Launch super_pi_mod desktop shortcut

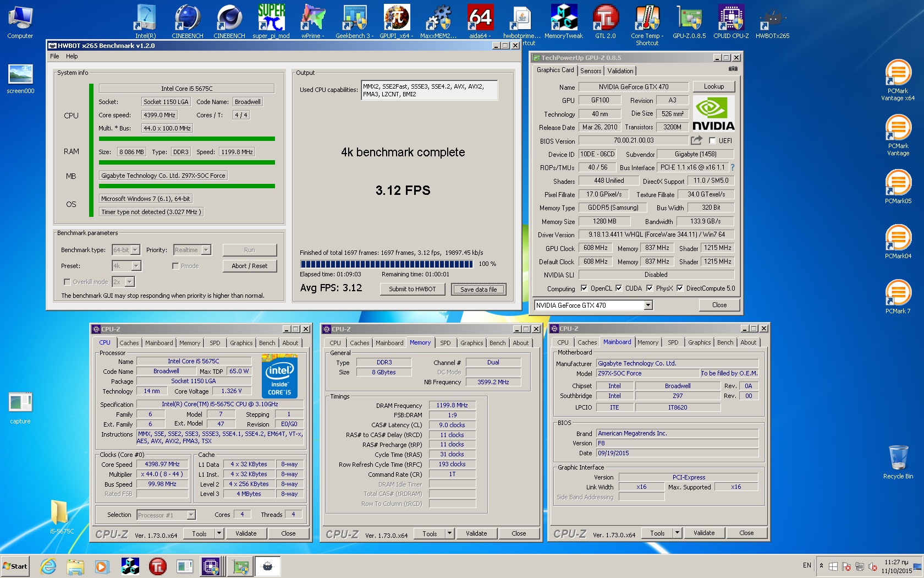click(271, 22)
